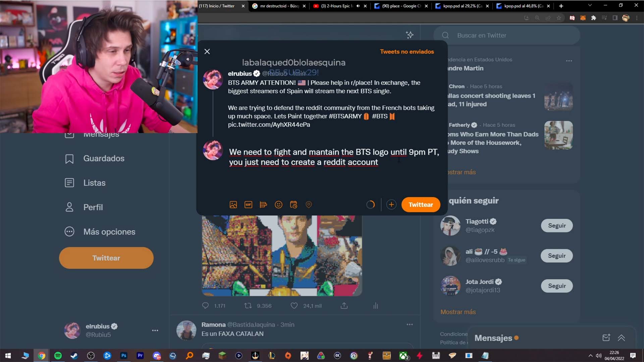Viewport: 644px width, 362px height.
Task: Open Photoshop from taskbar
Action: click(x=124, y=356)
